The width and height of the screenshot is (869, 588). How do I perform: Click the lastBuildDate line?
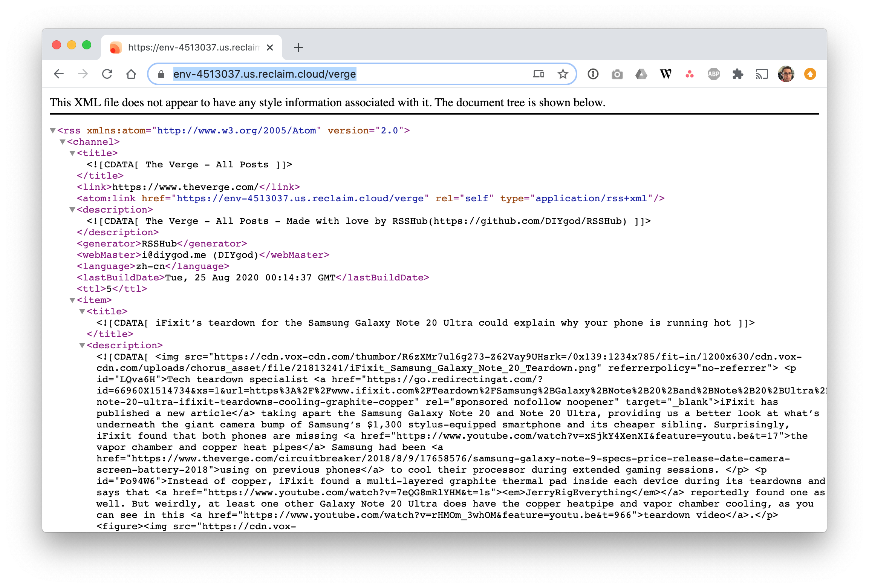point(253,277)
